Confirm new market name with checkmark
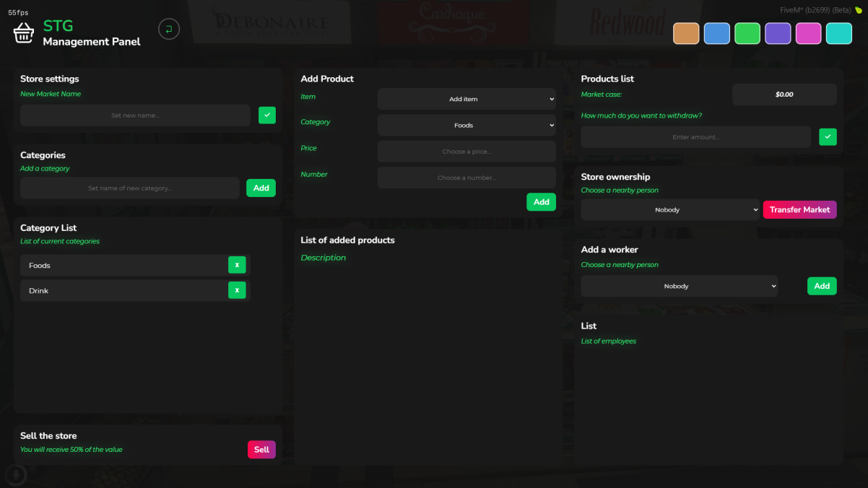Image resolution: width=868 pixels, height=488 pixels. [x=267, y=115]
